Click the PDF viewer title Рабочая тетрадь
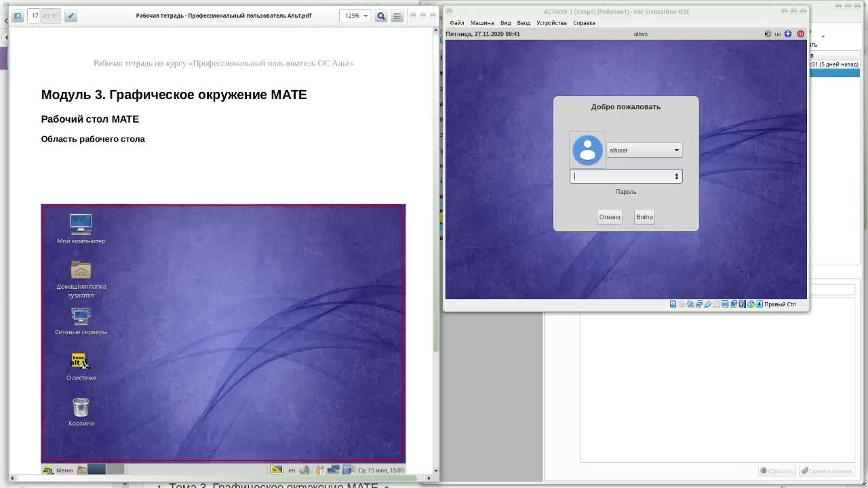 [x=224, y=16]
